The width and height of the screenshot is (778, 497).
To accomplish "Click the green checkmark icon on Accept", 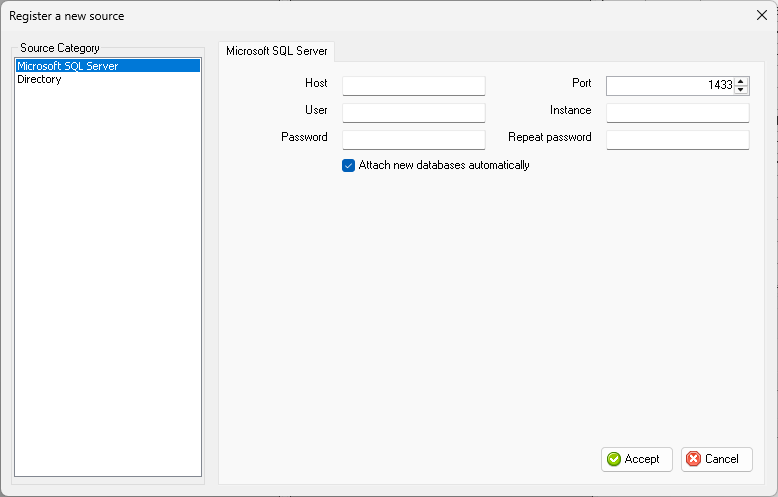I will coord(614,459).
